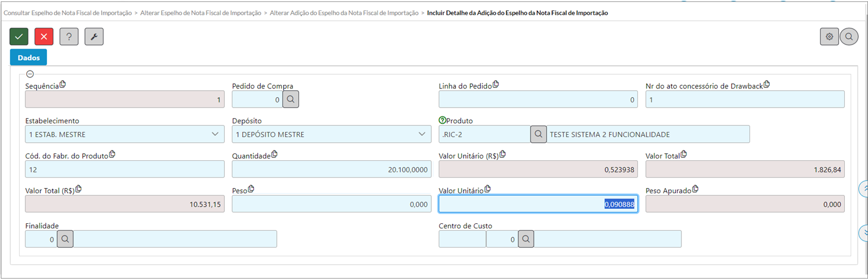Cancel with the red X button
Viewport: 868px width, 280px height.
[44, 36]
